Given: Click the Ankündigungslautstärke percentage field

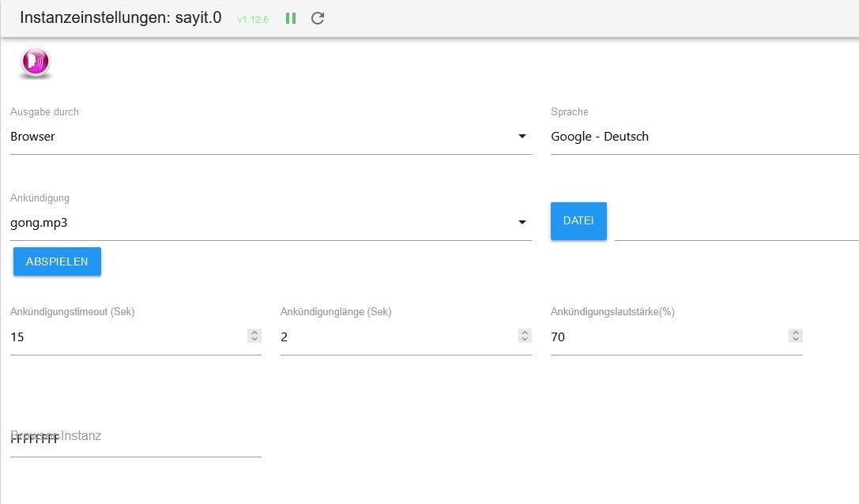Looking at the screenshot, I should [x=668, y=337].
